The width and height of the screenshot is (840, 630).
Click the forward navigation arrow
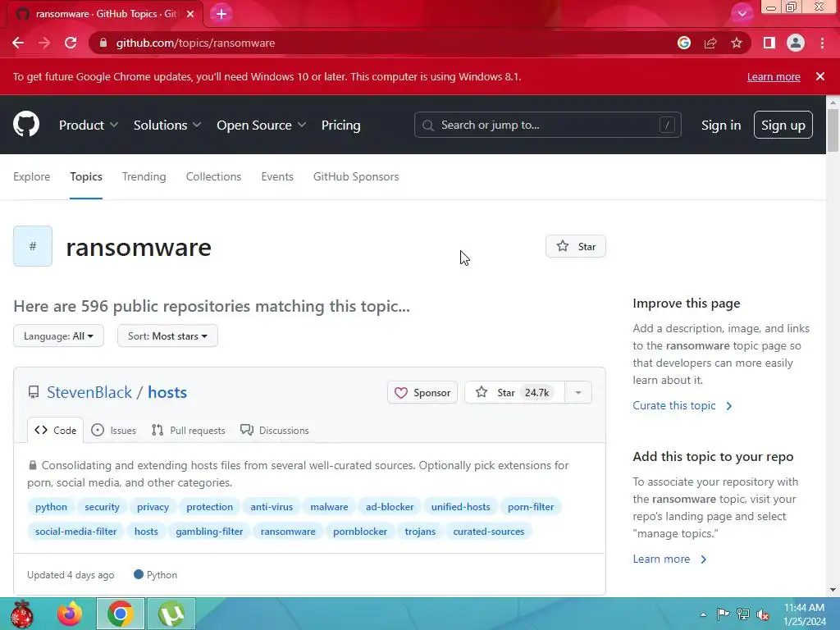click(x=44, y=43)
